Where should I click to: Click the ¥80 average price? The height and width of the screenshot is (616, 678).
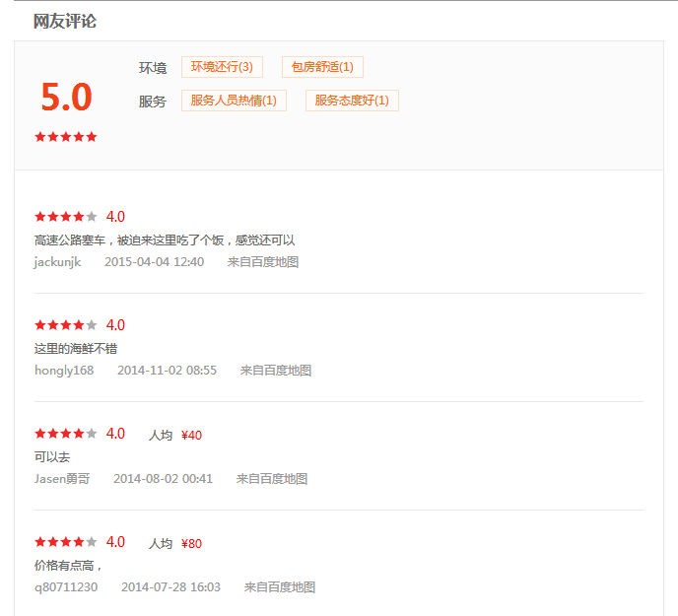point(191,544)
